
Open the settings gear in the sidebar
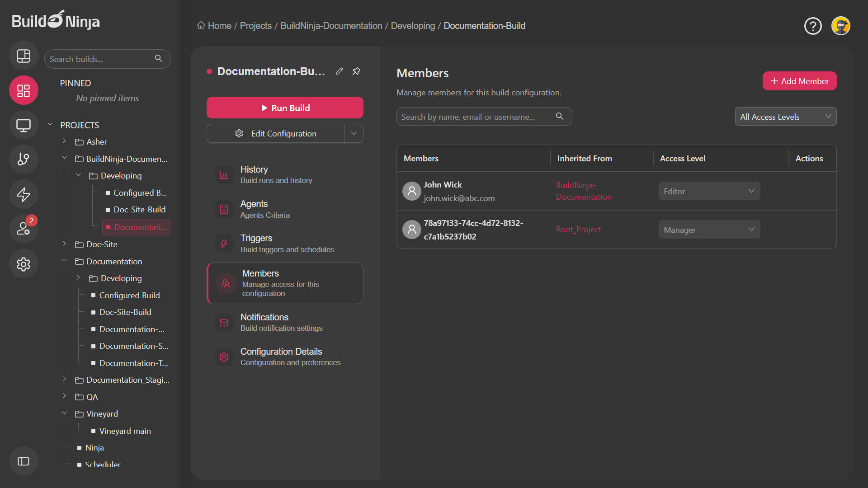point(23,264)
